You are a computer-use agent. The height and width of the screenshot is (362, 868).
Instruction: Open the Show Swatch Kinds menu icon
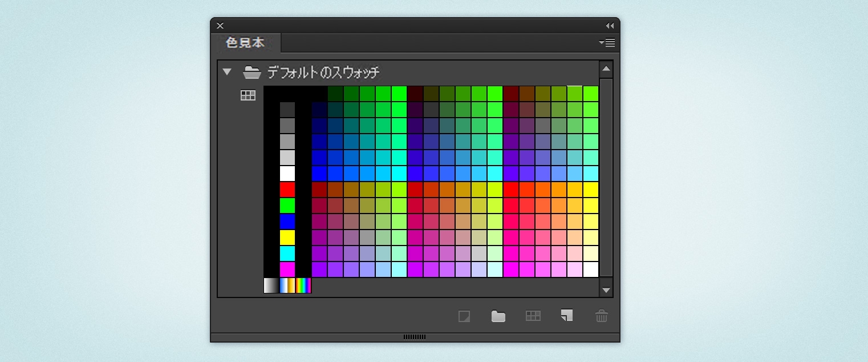533,316
